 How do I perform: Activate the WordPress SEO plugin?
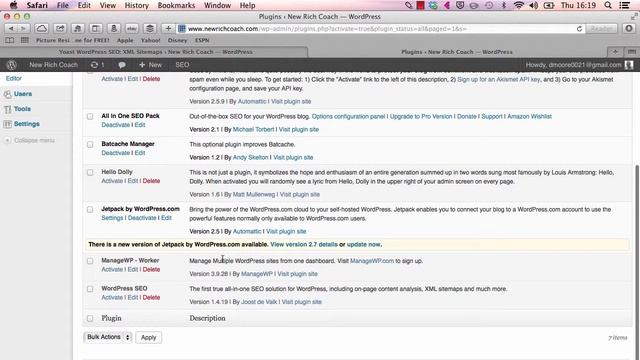point(112,298)
